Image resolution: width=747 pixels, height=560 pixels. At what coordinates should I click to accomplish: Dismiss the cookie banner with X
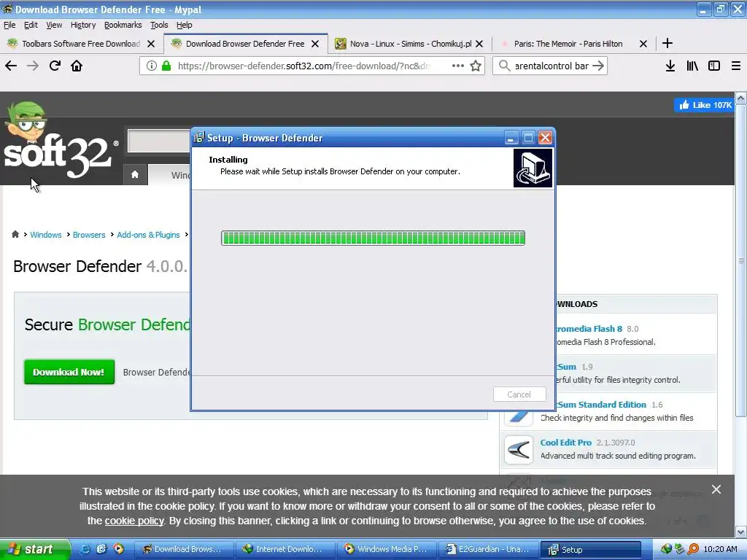tap(716, 489)
